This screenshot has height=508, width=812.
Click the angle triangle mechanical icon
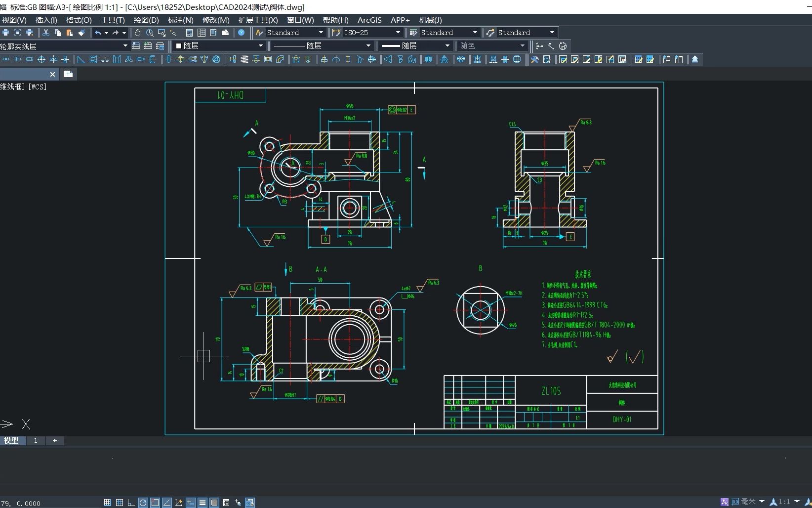click(x=81, y=59)
